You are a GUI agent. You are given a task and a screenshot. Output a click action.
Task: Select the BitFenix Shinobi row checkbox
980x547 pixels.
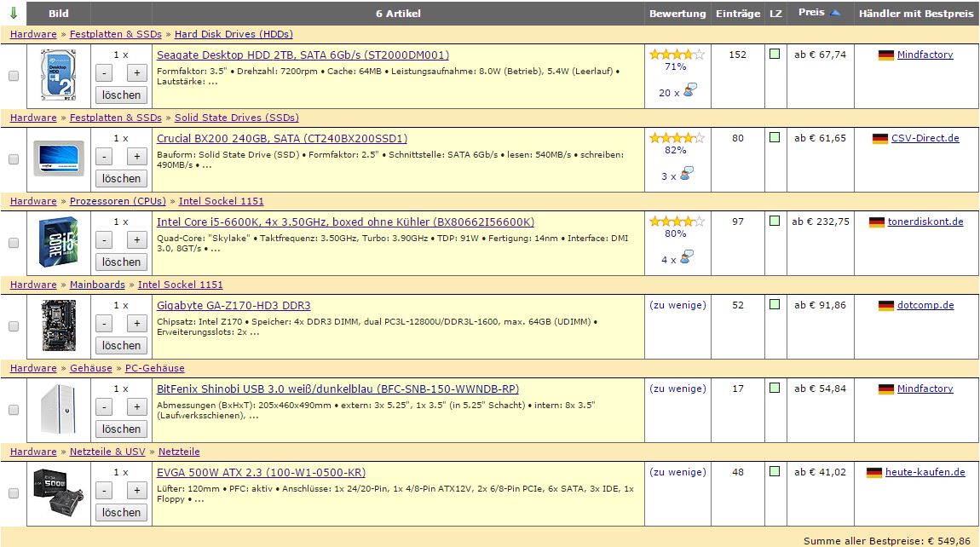tap(13, 410)
